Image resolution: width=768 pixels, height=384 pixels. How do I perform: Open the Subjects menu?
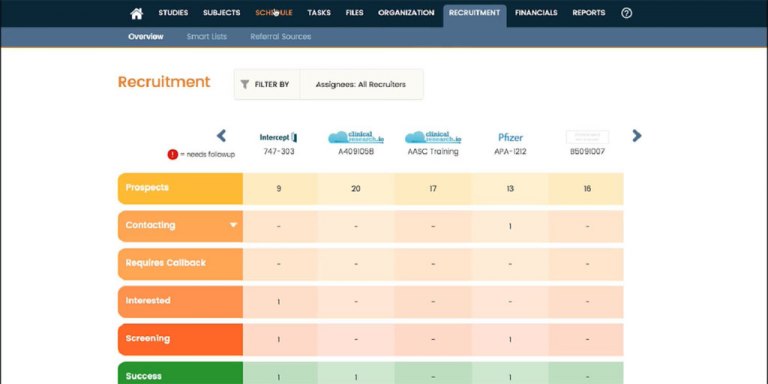coord(222,13)
